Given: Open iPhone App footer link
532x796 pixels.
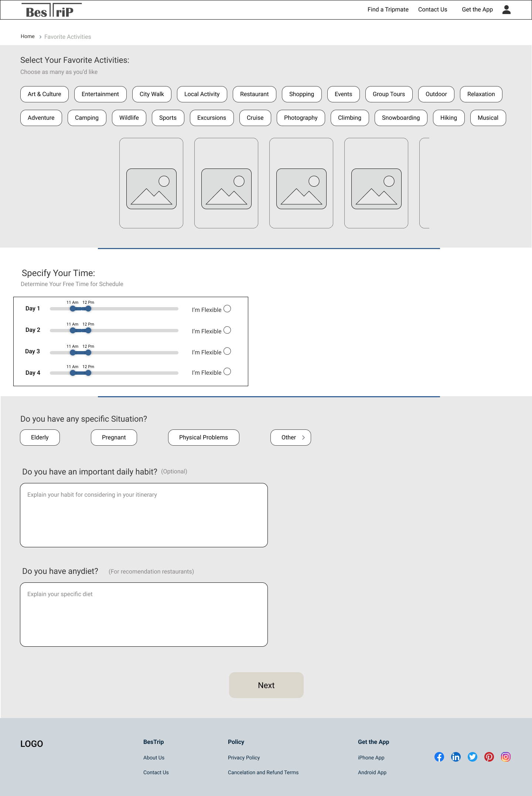Looking at the screenshot, I should pos(371,758).
